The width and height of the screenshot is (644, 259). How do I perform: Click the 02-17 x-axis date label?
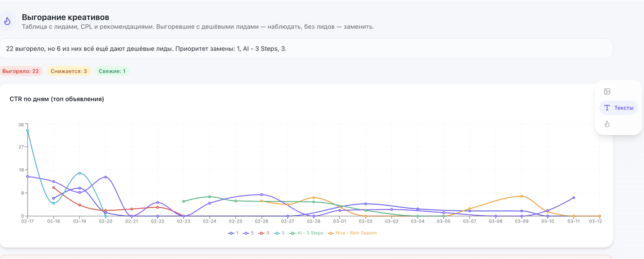click(x=28, y=221)
